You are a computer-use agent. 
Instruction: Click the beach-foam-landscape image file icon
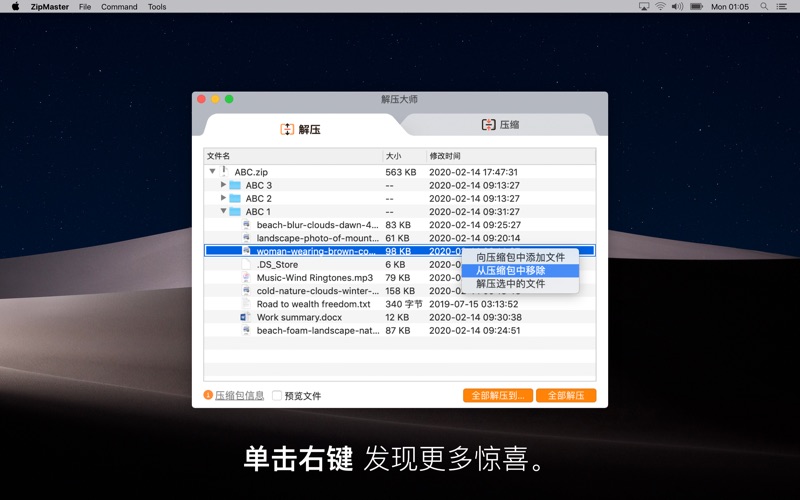pyautogui.click(x=246, y=331)
